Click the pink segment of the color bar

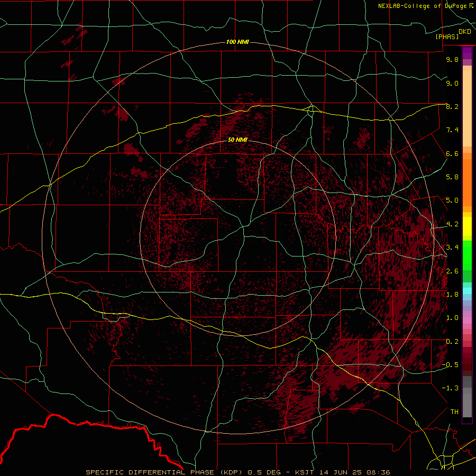467,321
